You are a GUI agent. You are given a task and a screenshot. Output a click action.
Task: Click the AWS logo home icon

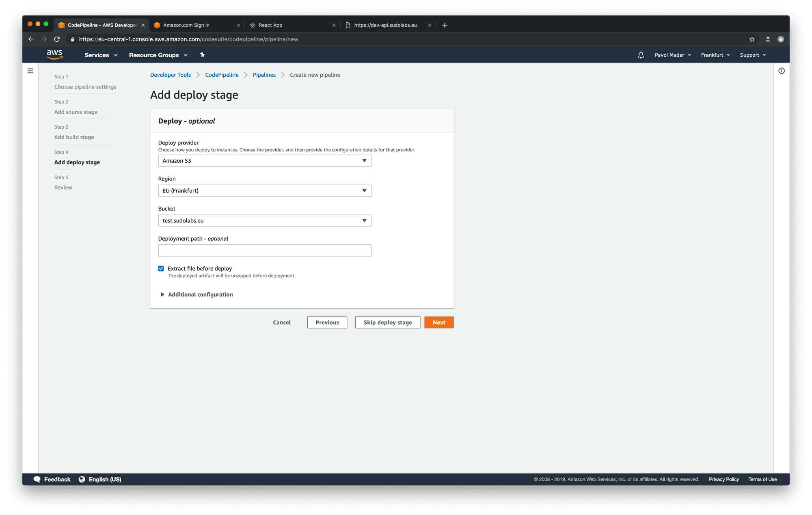[x=54, y=54]
